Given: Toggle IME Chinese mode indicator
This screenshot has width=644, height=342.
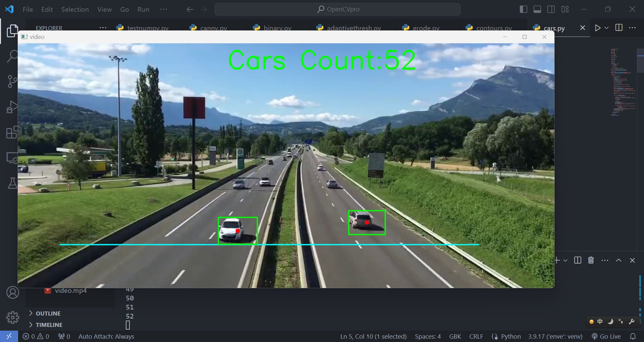Looking at the screenshot, I should (600, 322).
